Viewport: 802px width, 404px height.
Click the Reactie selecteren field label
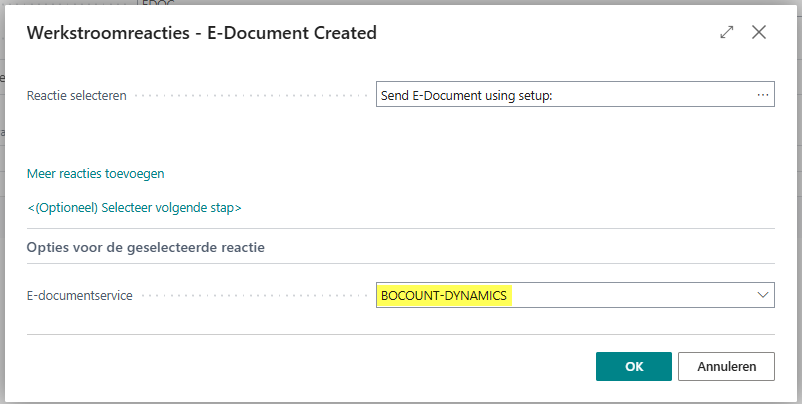point(76,96)
